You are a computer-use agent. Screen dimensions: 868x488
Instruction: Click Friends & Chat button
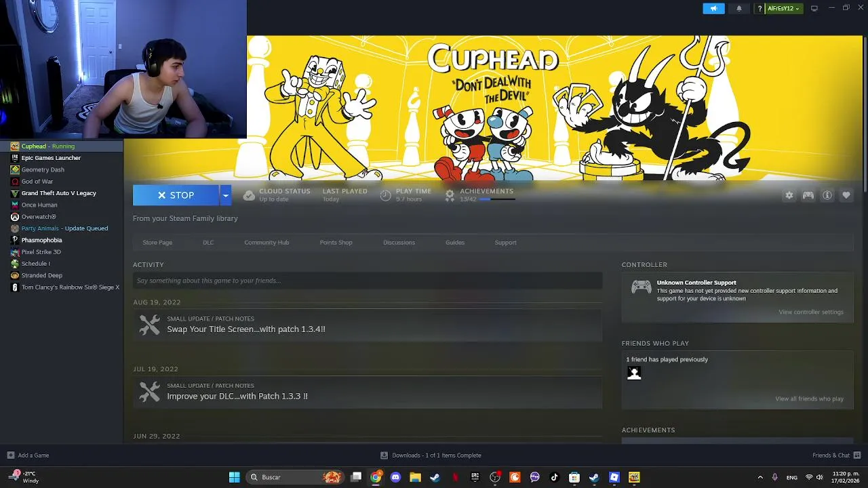pyautogui.click(x=837, y=455)
